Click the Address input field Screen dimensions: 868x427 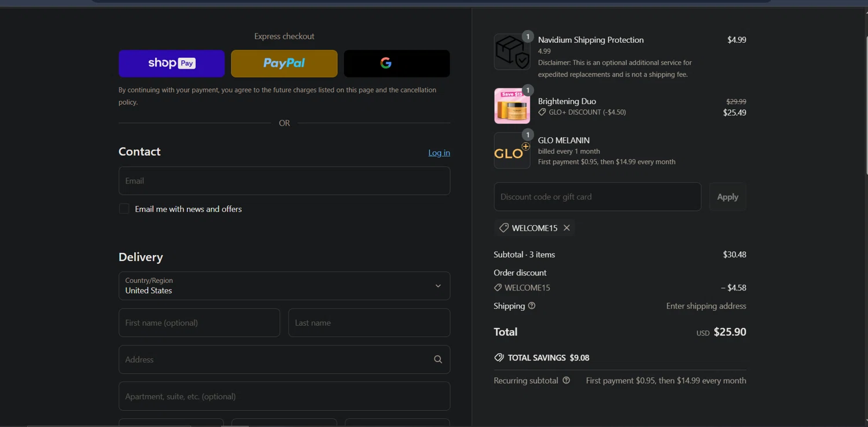click(x=284, y=359)
